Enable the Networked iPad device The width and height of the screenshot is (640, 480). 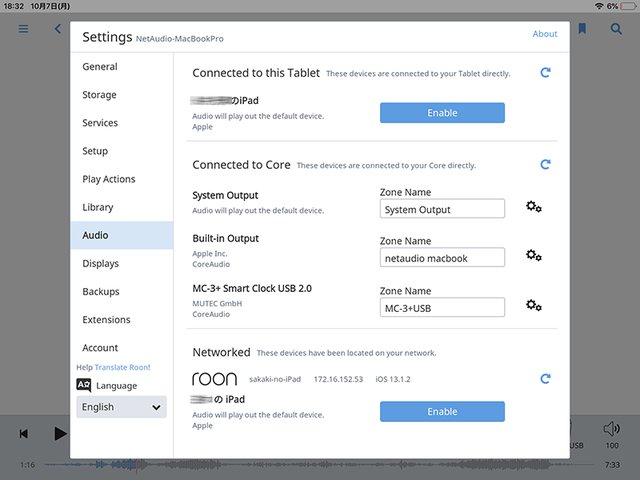pyautogui.click(x=442, y=411)
